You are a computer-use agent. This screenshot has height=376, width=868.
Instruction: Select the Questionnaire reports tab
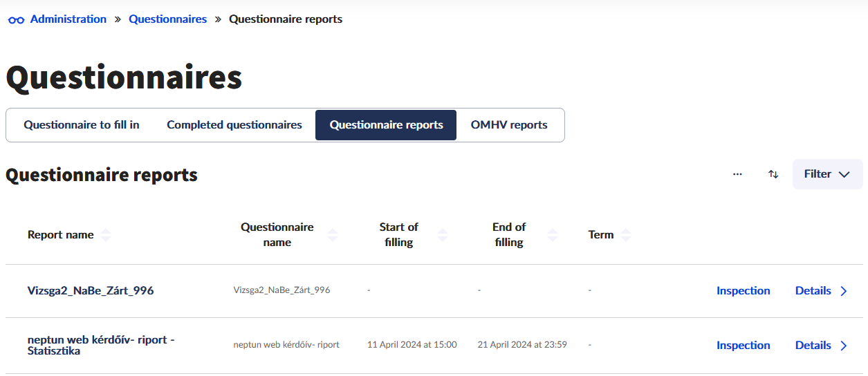386,125
